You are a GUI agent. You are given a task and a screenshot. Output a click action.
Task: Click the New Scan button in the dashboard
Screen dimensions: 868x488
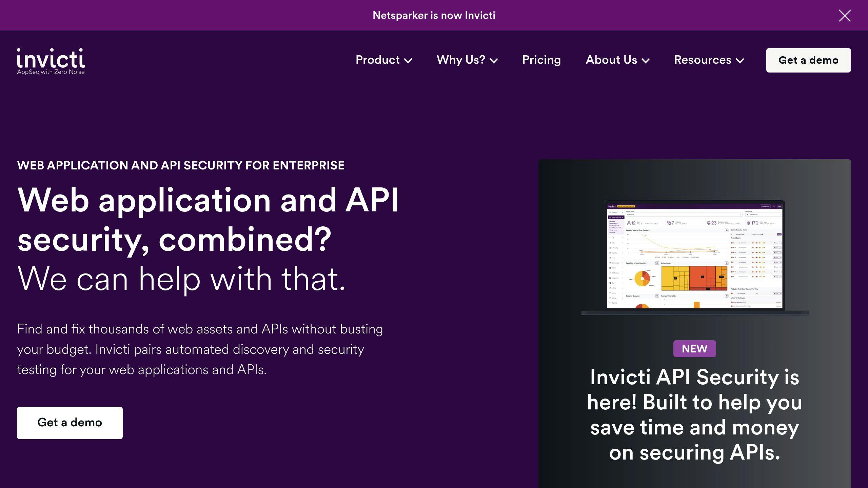point(765,206)
